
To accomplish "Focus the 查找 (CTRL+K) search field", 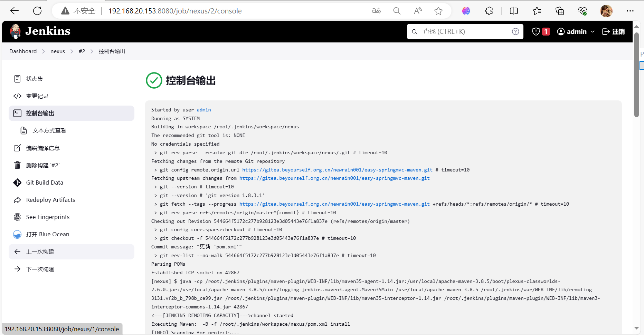I will (465, 31).
